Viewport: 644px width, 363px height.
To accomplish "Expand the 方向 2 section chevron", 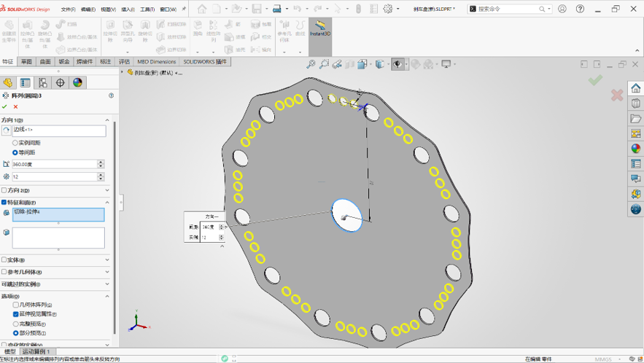I will pyautogui.click(x=107, y=190).
